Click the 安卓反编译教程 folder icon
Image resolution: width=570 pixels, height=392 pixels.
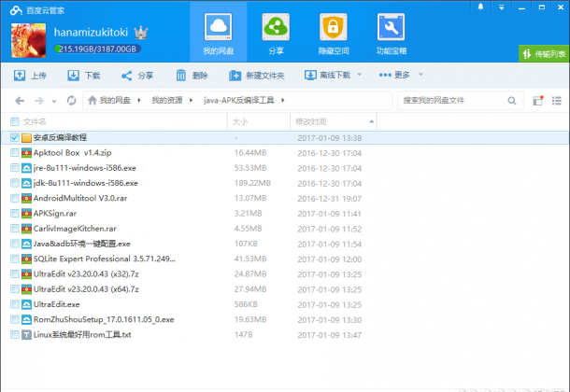pos(26,137)
